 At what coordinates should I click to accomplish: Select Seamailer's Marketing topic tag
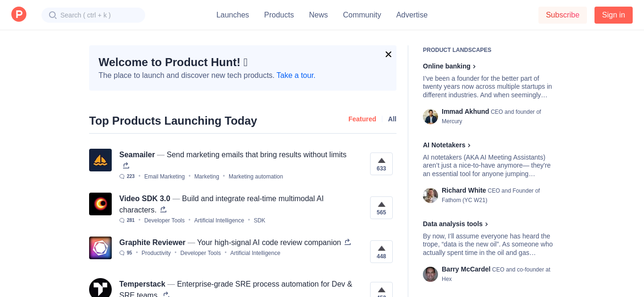[206, 177]
